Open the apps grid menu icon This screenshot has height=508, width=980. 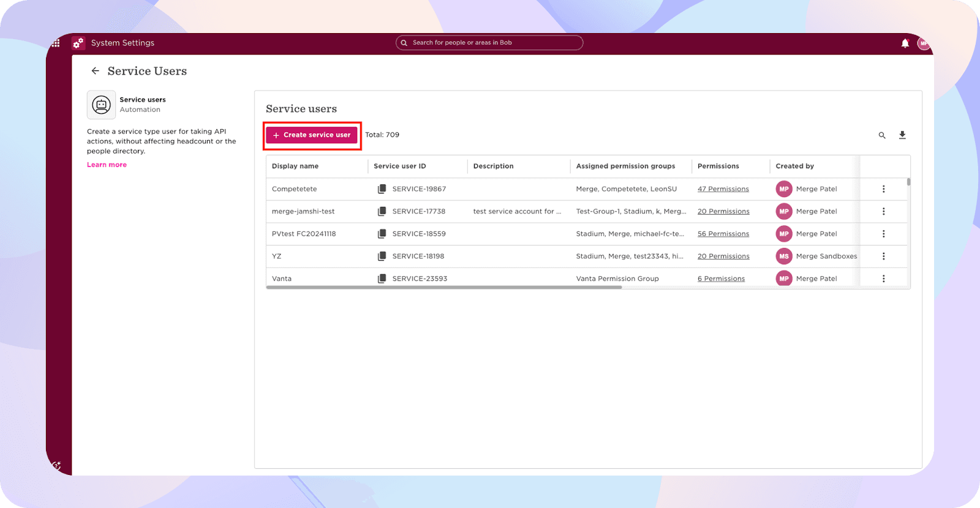coord(56,43)
